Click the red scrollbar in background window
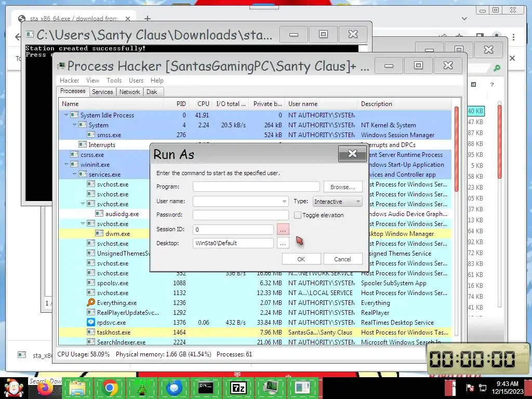 [499, 142]
